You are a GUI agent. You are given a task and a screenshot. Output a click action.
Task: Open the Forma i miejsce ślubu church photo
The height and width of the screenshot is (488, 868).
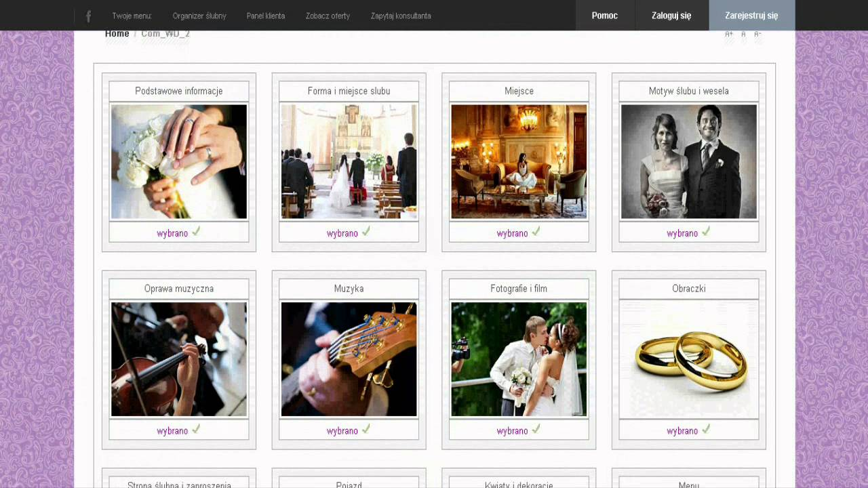coord(349,161)
